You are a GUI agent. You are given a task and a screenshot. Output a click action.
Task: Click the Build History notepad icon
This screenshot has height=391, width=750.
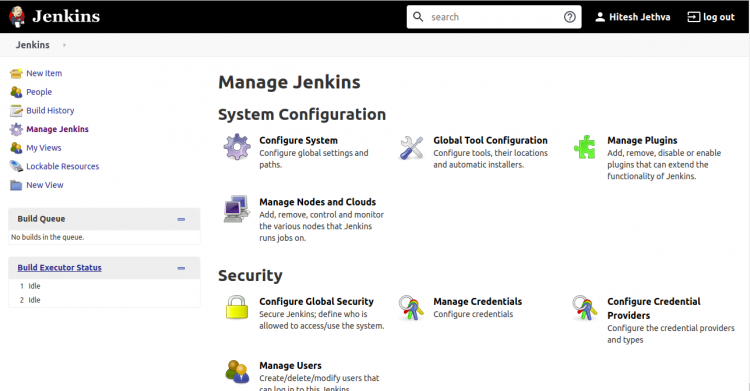point(16,111)
